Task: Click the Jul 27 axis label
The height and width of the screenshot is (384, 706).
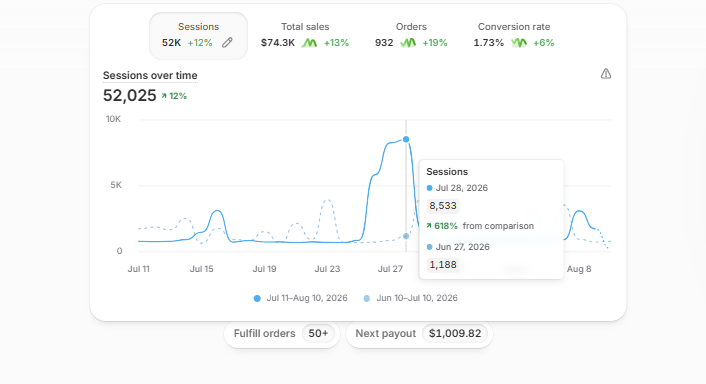Action: click(390, 269)
